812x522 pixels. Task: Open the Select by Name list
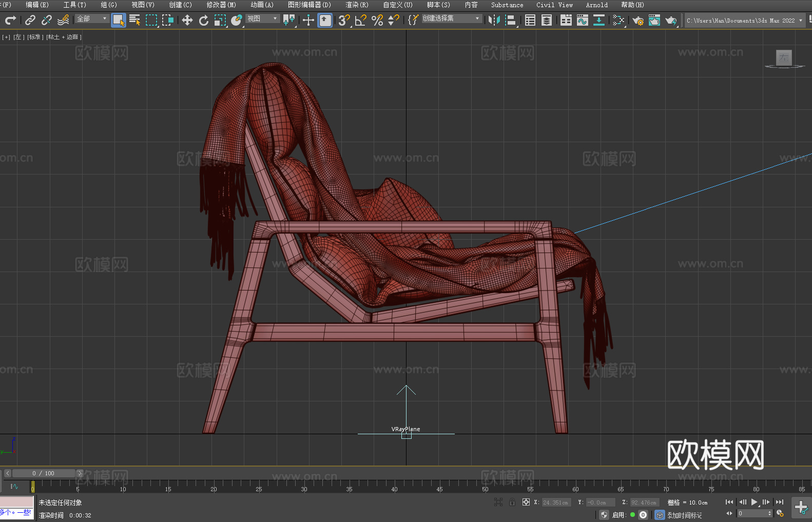(135, 20)
